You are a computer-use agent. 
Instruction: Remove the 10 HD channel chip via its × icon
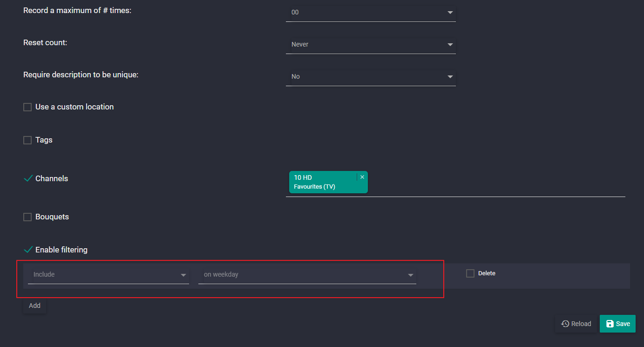pos(362,177)
